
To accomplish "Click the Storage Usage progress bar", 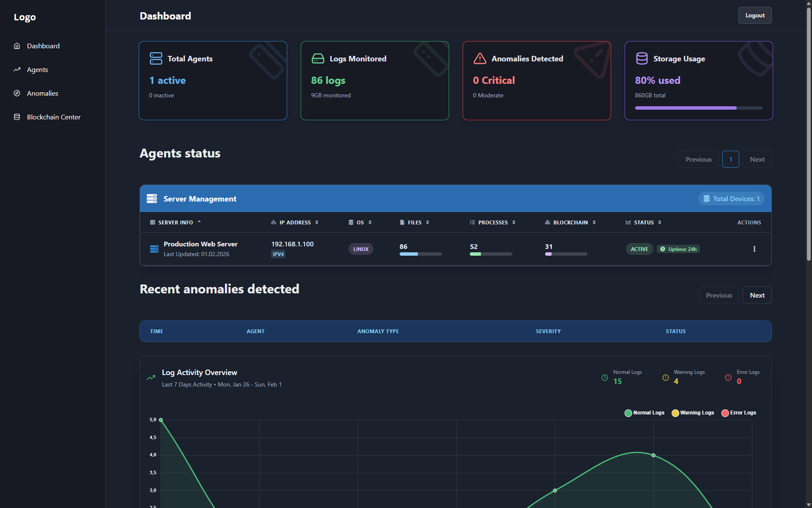I will pyautogui.click(x=698, y=108).
